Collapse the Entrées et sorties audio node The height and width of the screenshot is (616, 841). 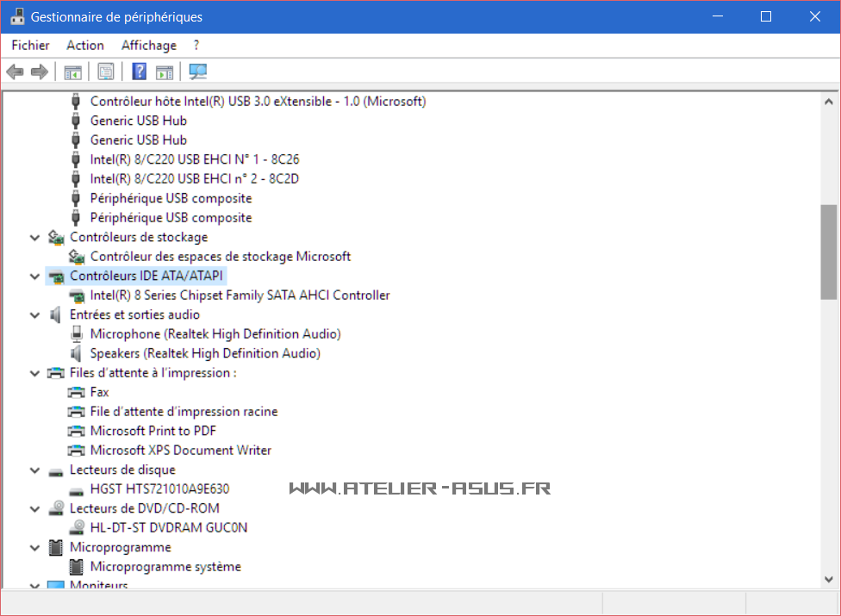(34, 314)
